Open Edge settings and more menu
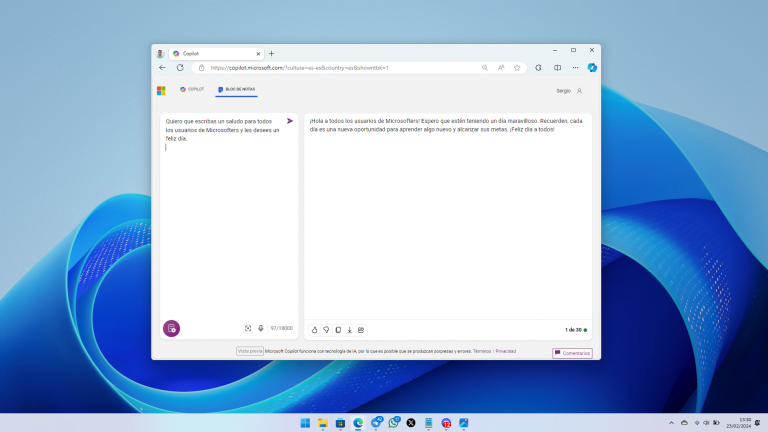 575,68
